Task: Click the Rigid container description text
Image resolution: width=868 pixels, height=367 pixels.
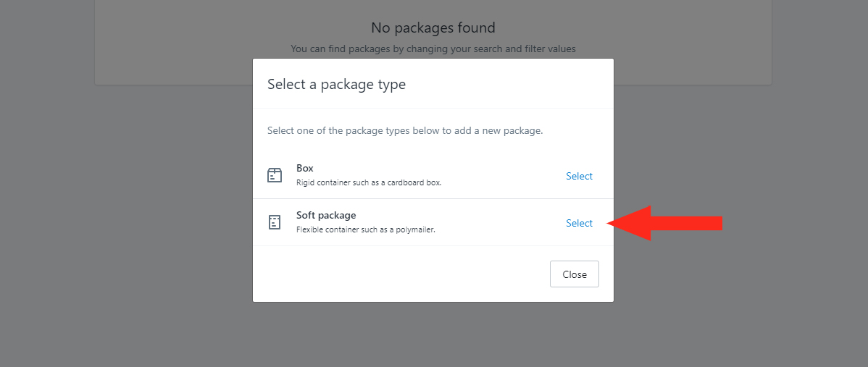Action: (369, 182)
